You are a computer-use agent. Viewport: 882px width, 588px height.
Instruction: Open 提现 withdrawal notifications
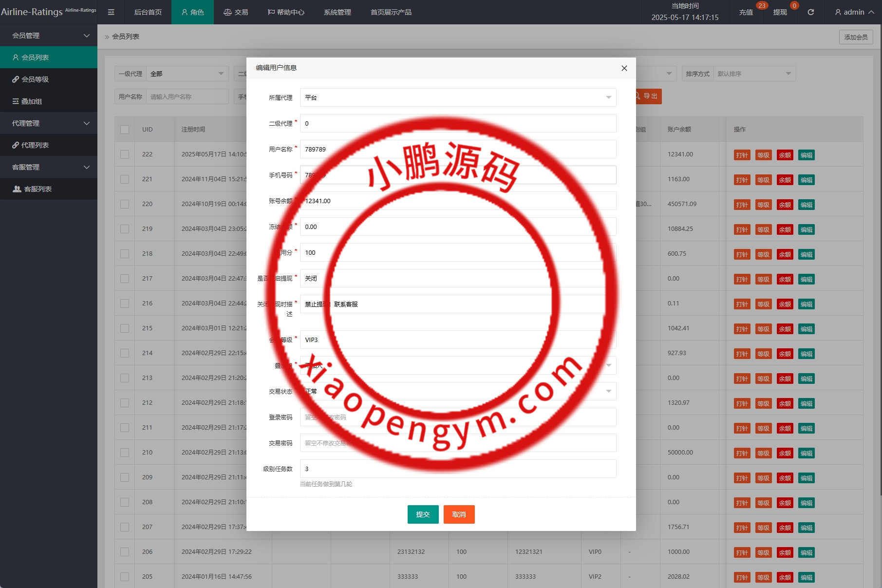coord(780,12)
